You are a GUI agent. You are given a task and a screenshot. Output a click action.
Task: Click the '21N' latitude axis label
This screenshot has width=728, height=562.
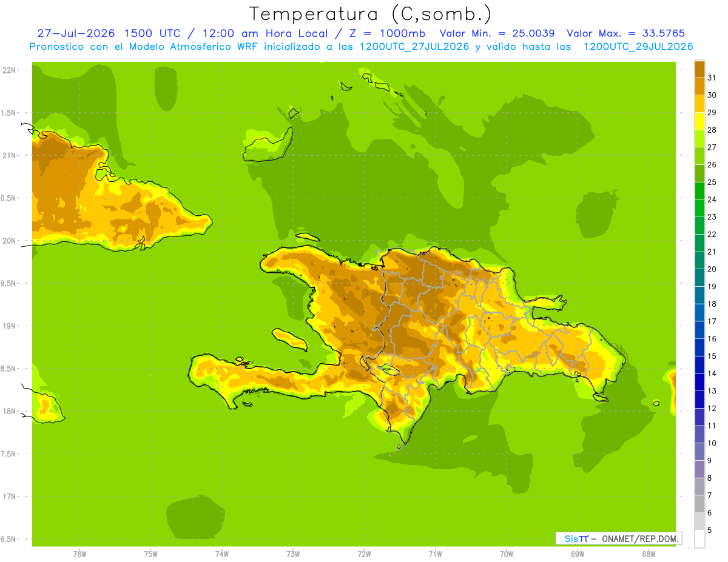10,155
